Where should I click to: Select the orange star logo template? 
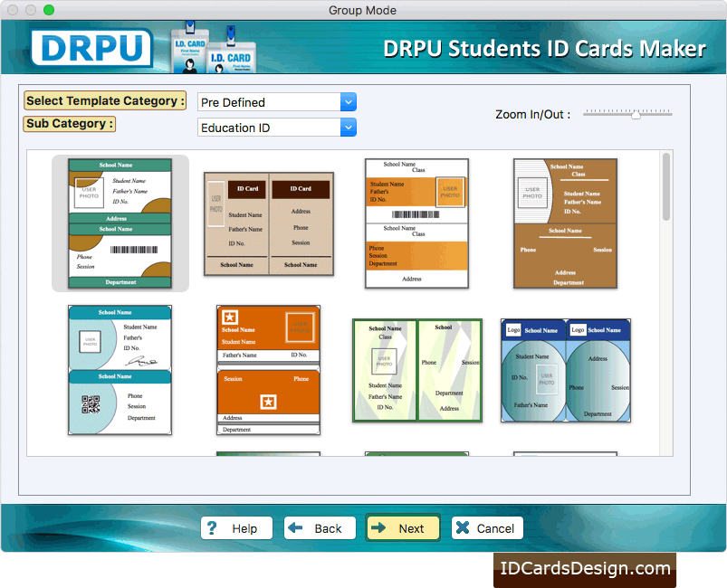(269, 370)
